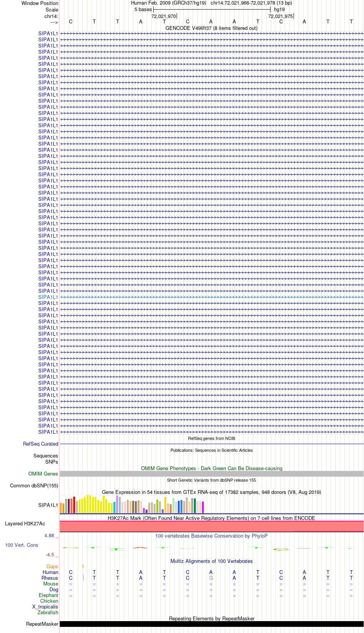The width and height of the screenshot is (364, 633).
Task: Click the SNPs track label
Action: point(52,462)
